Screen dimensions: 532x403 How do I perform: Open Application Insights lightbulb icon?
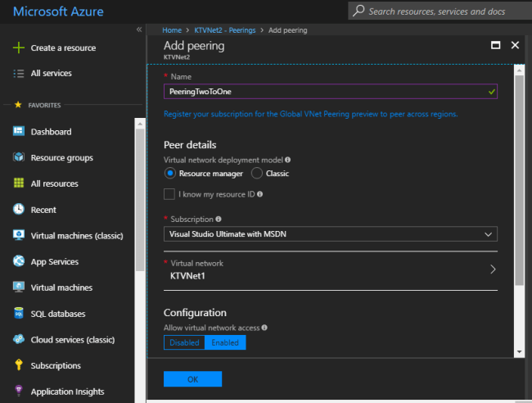point(18,392)
